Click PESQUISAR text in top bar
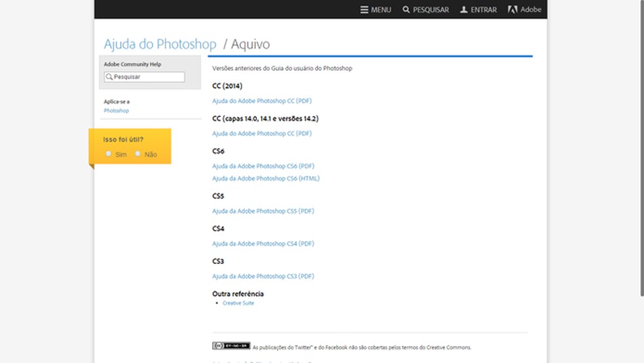644x363 pixels. [x=431, y=9]
